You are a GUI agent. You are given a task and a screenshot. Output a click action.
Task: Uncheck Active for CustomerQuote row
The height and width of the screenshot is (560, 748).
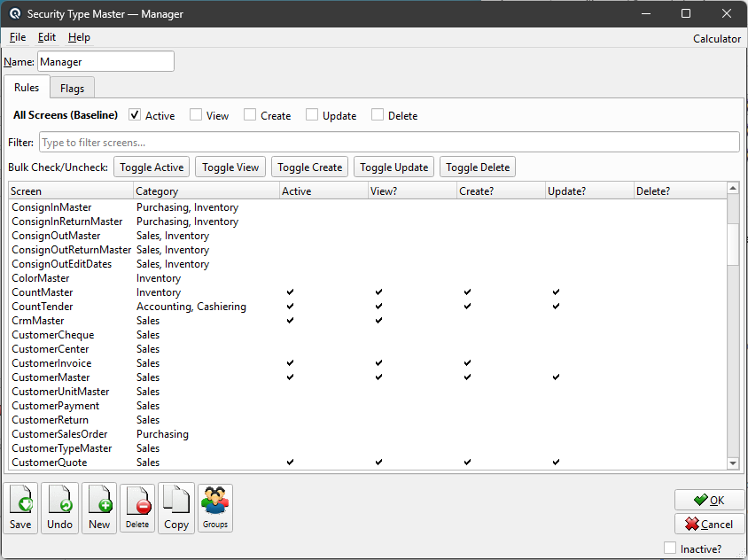tap(290, 463)
